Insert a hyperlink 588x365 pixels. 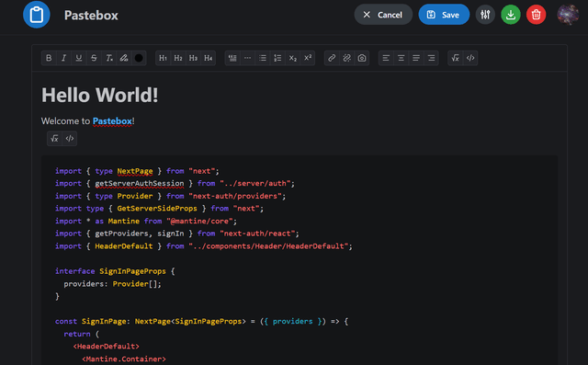[332, 58]
